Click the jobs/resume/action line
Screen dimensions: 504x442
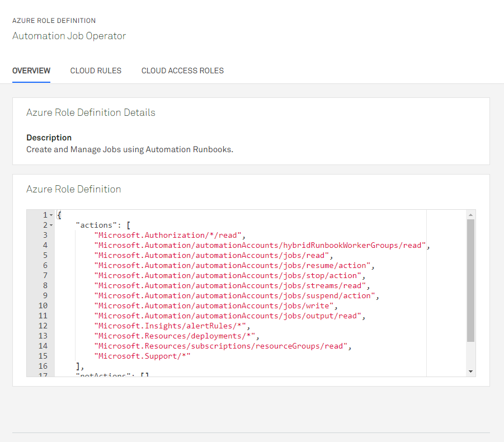click(234, 266)
